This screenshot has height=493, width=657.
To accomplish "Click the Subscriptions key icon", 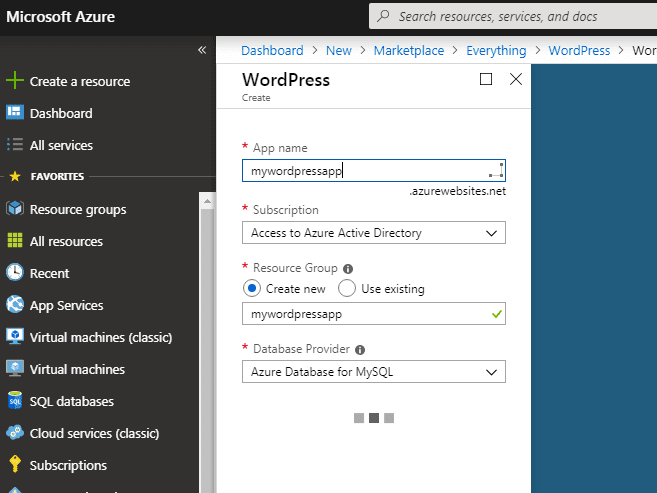I will tap(15, 465).
